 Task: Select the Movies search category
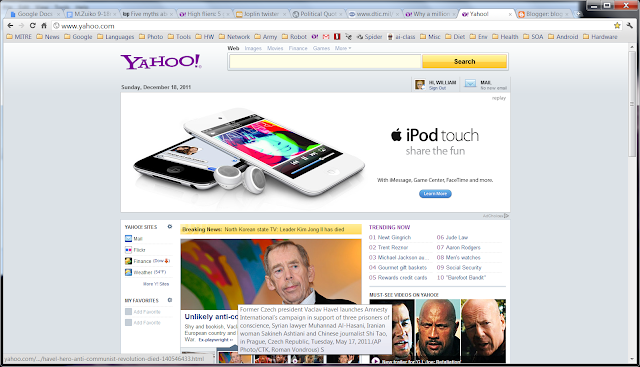[275, 48]
